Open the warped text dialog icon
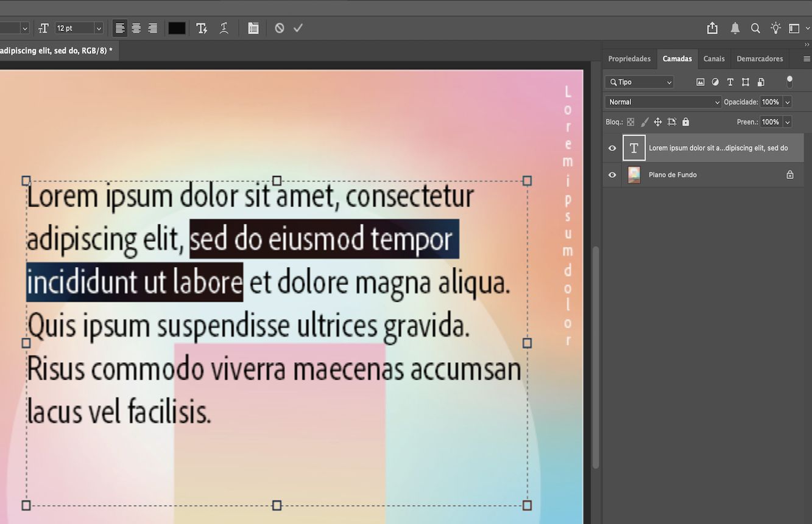The width and height of the screenshot is (812, 524). [224, 27]
